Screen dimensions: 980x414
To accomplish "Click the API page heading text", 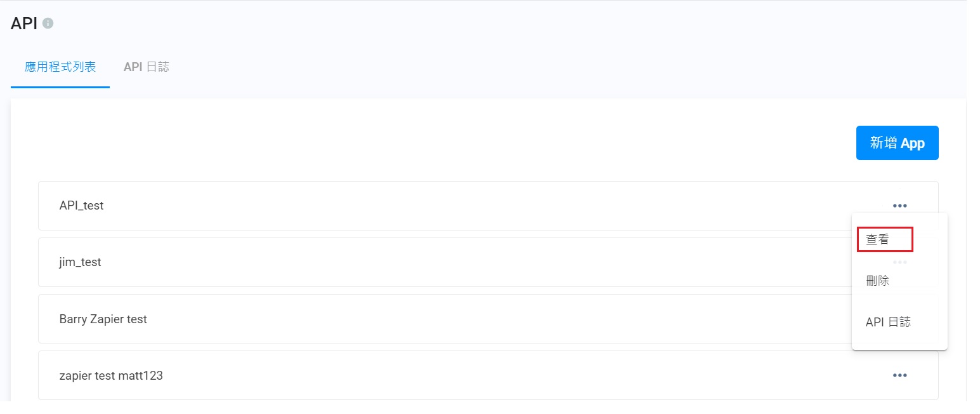I will pos(24,24).
